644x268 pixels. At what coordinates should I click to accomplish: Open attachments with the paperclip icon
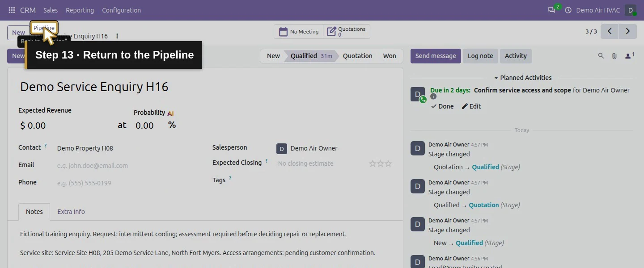click(614, 56)
